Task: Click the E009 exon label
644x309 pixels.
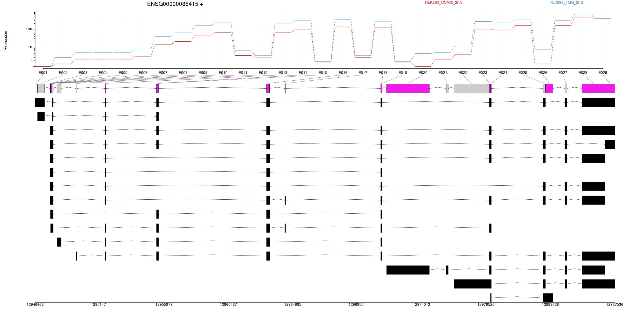Action: 203,73
